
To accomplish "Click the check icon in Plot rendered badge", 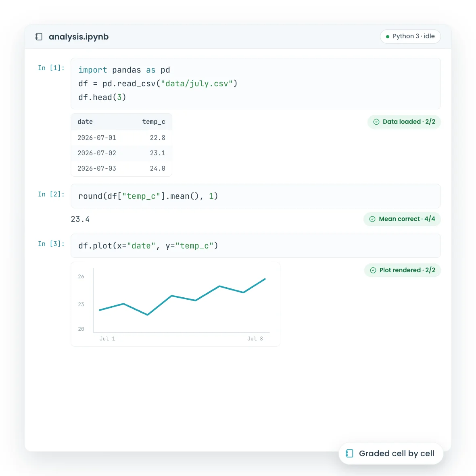I will click(x=373, y=270).
